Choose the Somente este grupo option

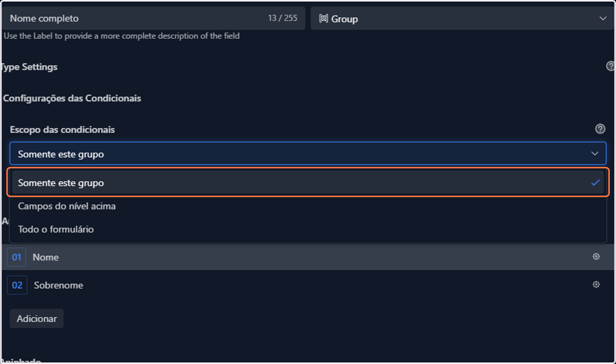point(308,183)
